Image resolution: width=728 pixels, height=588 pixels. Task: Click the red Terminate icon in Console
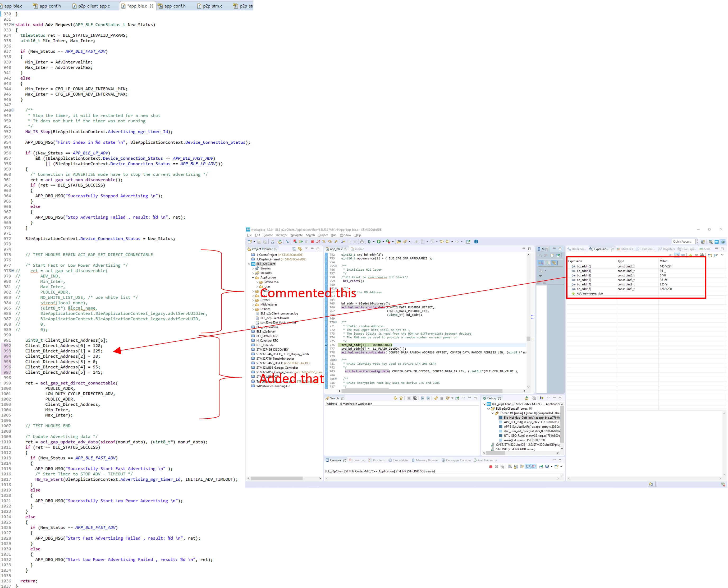point(491,467)
